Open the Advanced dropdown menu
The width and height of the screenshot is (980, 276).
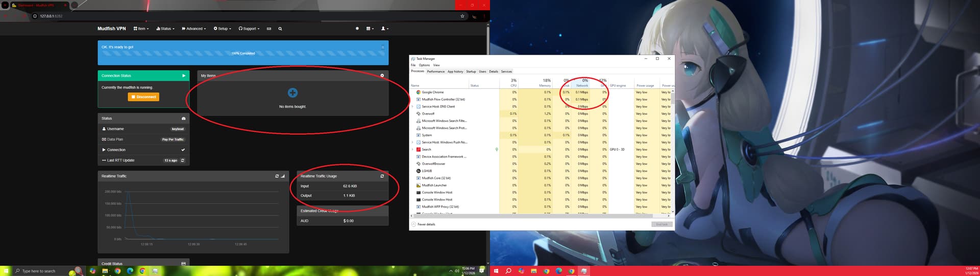point(193,29)
